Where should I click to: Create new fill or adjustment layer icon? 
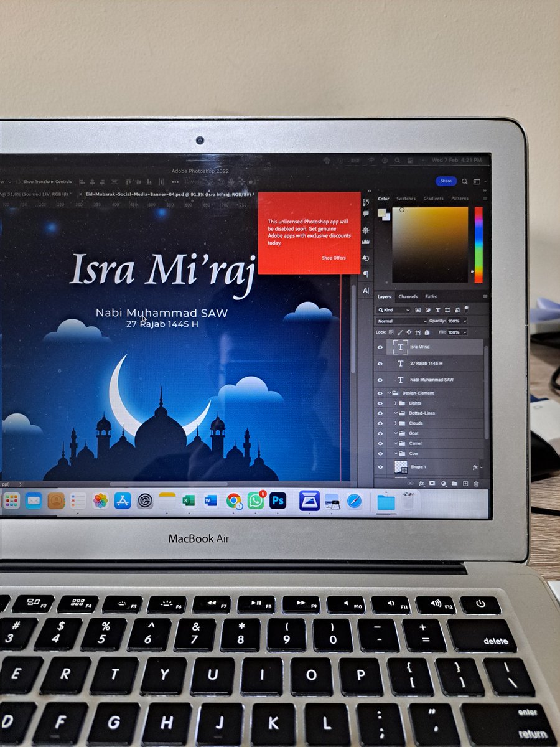444,484
